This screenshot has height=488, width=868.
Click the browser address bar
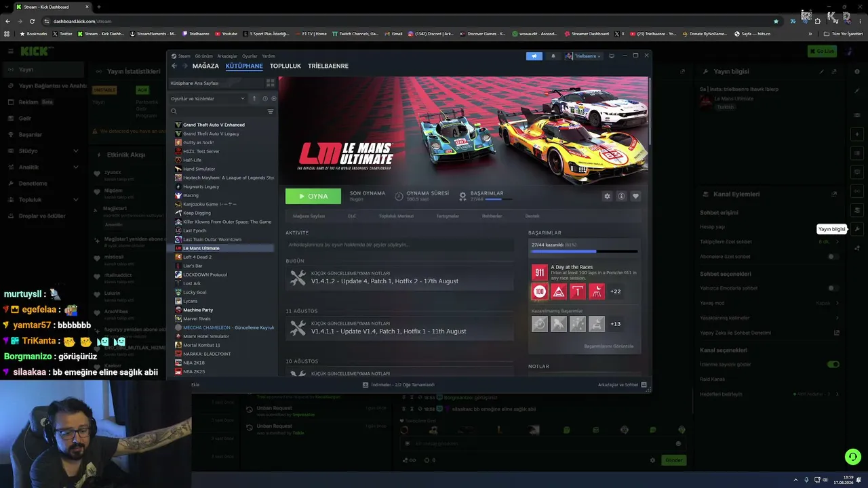pos(407,21)
